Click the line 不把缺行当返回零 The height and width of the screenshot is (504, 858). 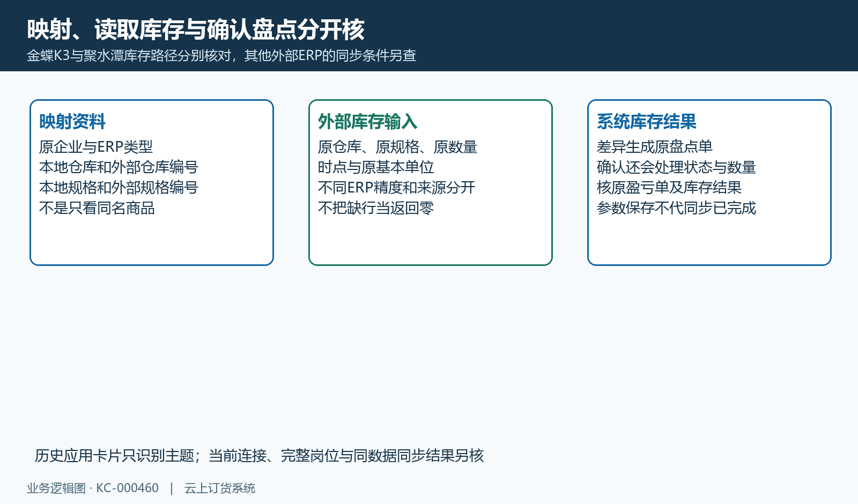376,208
